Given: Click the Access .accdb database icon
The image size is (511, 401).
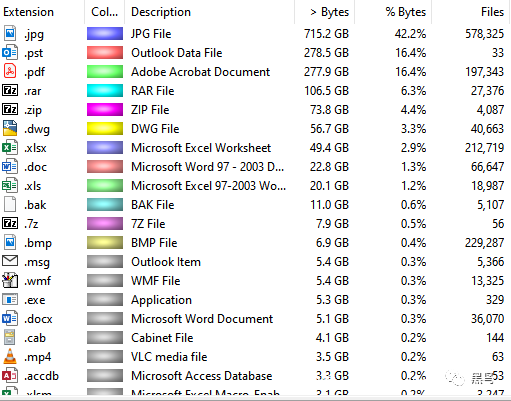Looking at the screenshot, I should coord(10,376).
